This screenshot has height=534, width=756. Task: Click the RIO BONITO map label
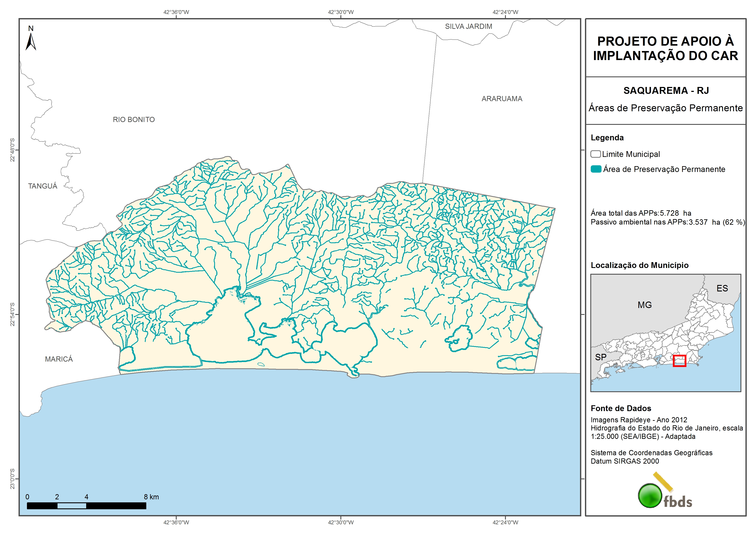(134, 119)
